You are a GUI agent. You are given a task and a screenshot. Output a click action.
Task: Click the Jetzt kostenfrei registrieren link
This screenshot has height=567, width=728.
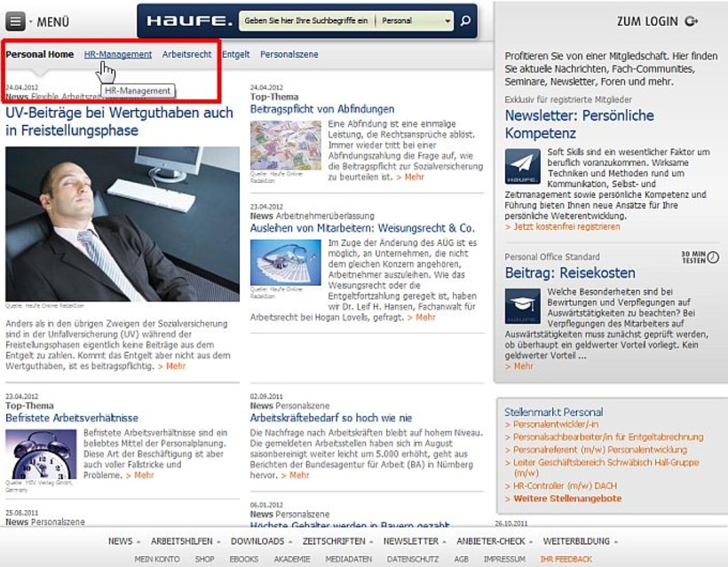tap(567, 226)
